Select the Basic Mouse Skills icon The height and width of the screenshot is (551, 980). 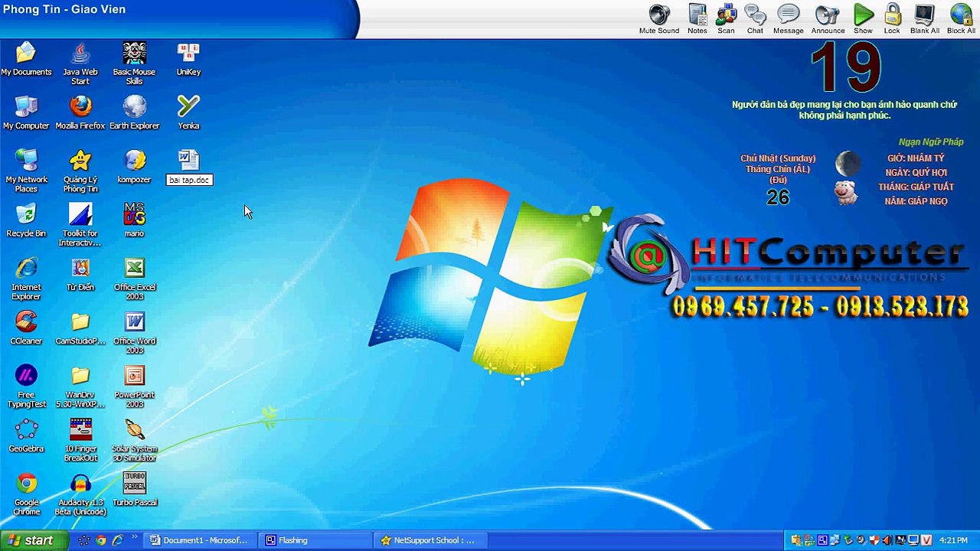pyautogui.click(x=134, y=63)
